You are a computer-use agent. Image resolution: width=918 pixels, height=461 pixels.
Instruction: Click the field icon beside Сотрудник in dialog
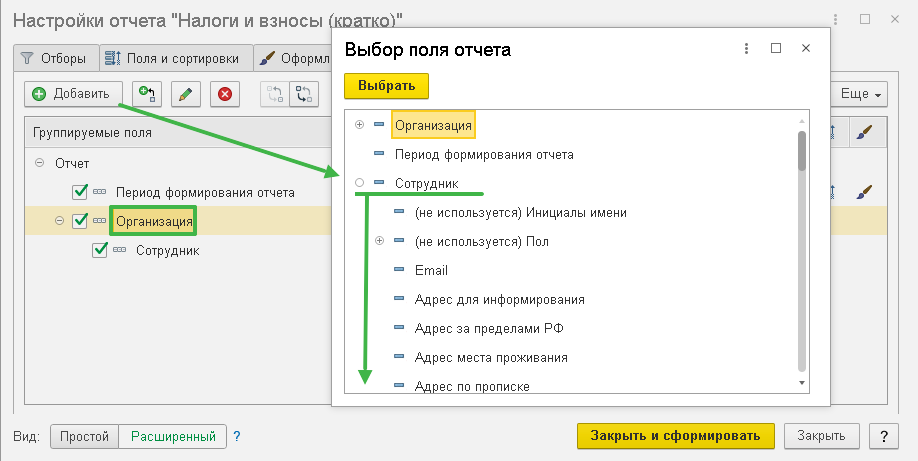point(379,183)
